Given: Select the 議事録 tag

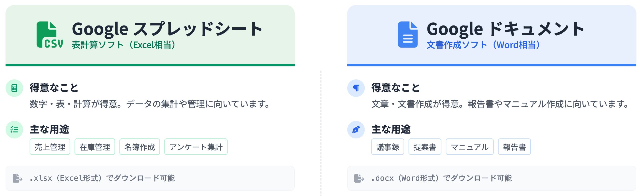Looking at the screenshot, I should [x=388, y=147].
